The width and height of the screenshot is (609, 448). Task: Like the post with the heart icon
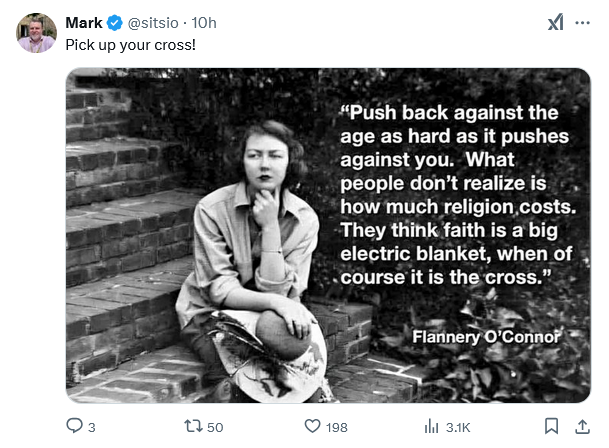point(311,426)
